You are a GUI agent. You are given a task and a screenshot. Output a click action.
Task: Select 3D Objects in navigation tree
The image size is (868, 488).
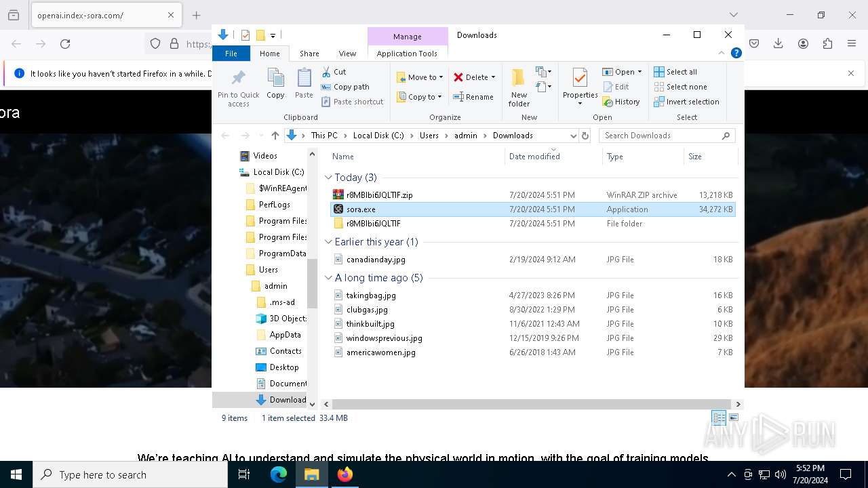pyautogui.click(x=288, y=319)
